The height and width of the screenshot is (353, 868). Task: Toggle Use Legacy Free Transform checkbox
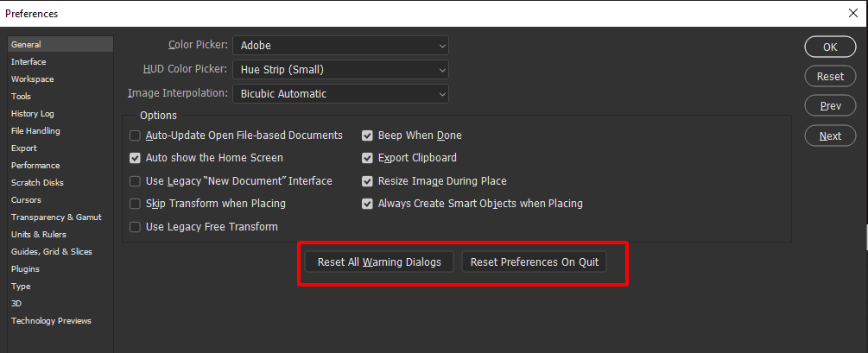[135, 227]
